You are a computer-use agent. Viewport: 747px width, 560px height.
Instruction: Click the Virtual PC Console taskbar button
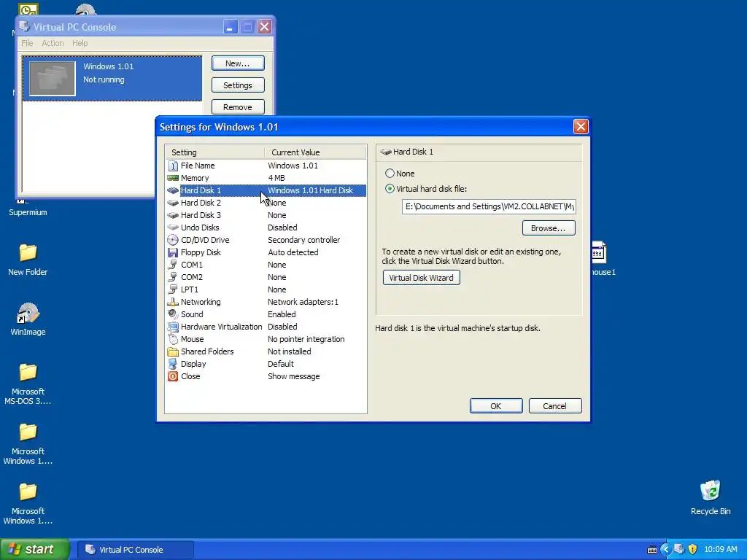point(135,550)
